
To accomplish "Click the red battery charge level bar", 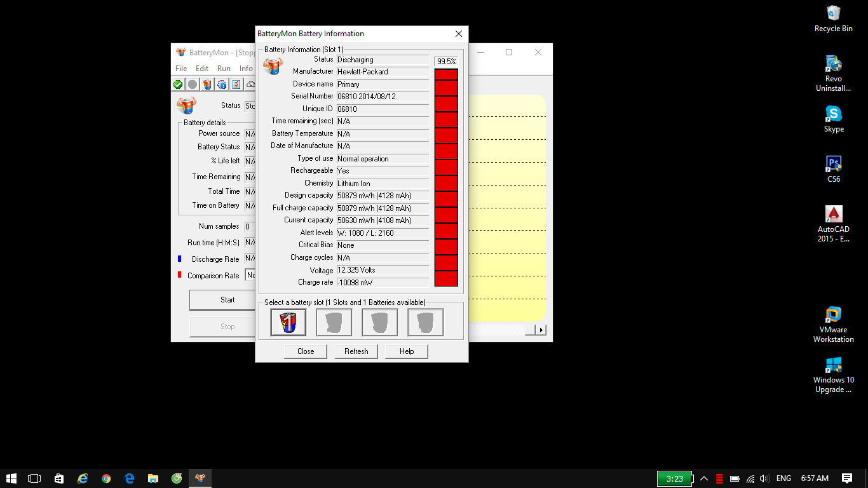I will tap(446, 177).
